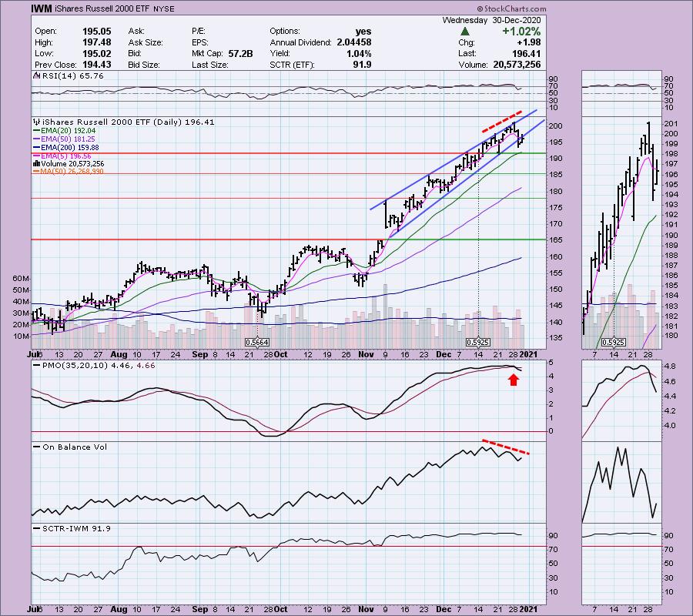Image resolution: width=693 pixels, height=616 pixels.
Task: Click the 165 price scale label
Action: tap(556, 240)
